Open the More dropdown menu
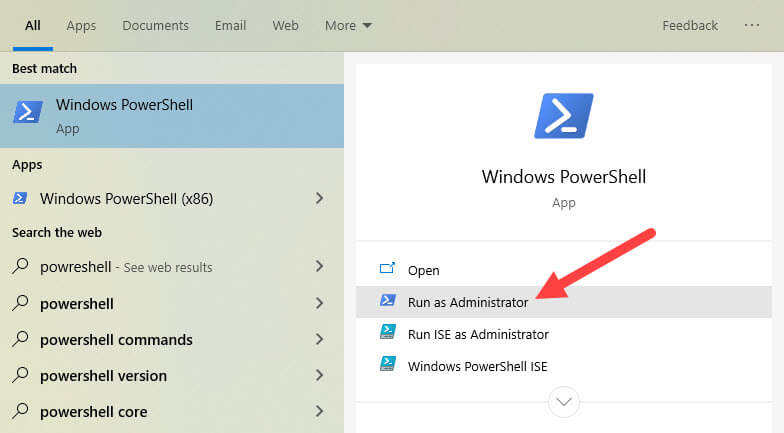784x433 pixels. tap(348, 26)
